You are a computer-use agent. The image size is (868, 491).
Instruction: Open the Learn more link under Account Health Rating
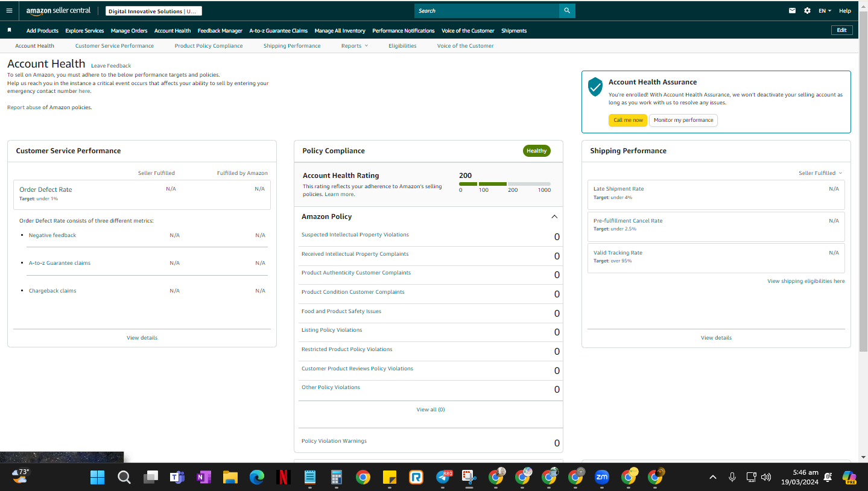[339, 194]
